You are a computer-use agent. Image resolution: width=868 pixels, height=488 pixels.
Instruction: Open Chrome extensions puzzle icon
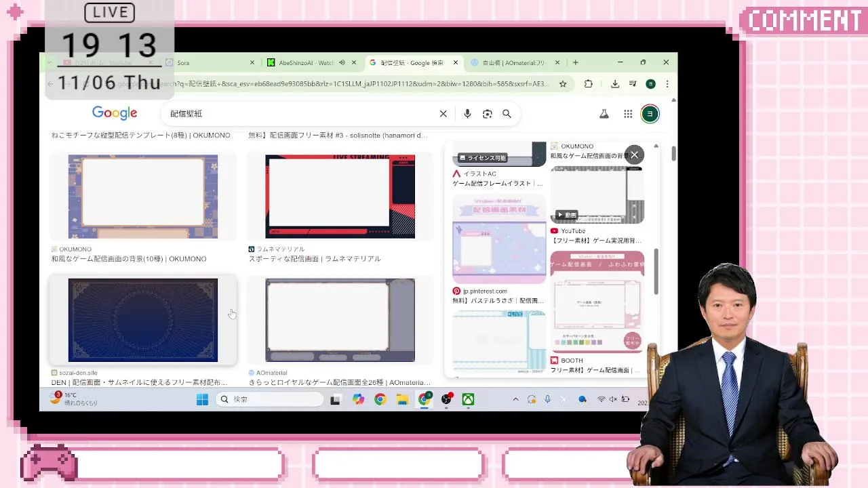(x=589, y=84)
